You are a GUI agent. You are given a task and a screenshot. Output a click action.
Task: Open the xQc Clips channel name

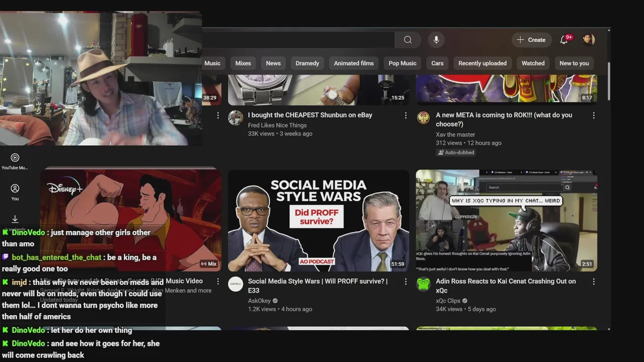[x=448, y=301]
